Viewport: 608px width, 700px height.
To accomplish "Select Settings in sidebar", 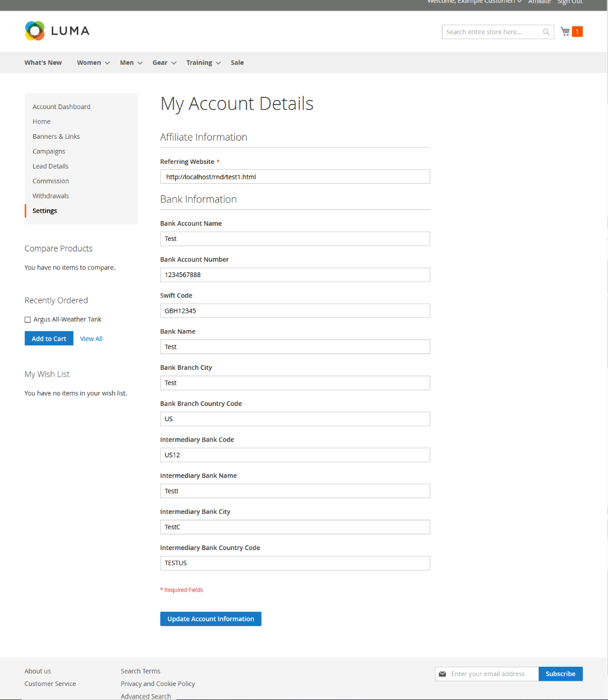I will [45, 211].
